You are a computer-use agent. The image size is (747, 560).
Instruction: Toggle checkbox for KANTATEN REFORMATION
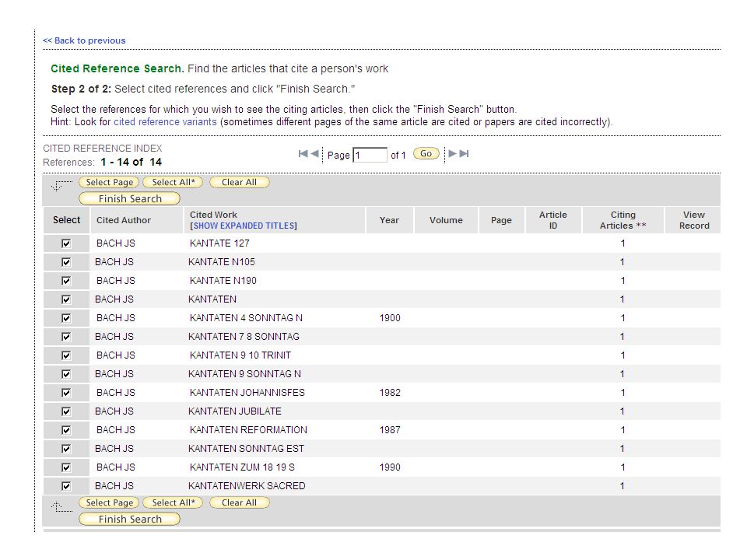tap(65, 430)
